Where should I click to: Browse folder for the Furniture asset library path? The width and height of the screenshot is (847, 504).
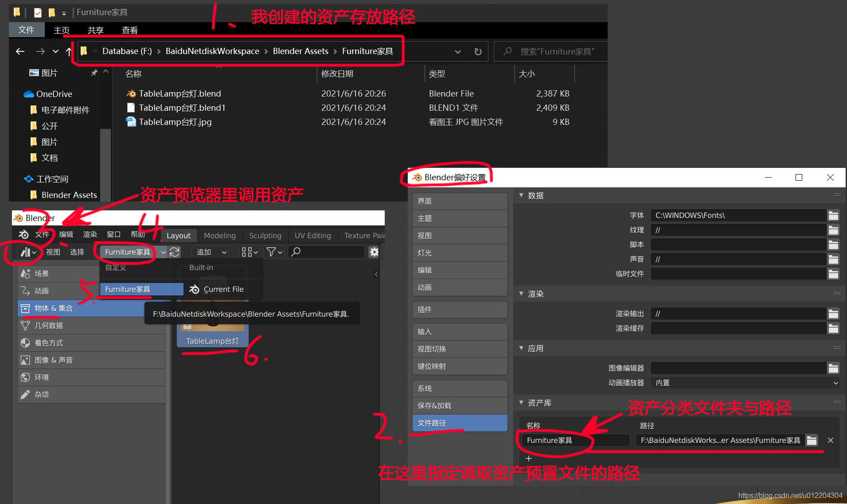[812, 440]
